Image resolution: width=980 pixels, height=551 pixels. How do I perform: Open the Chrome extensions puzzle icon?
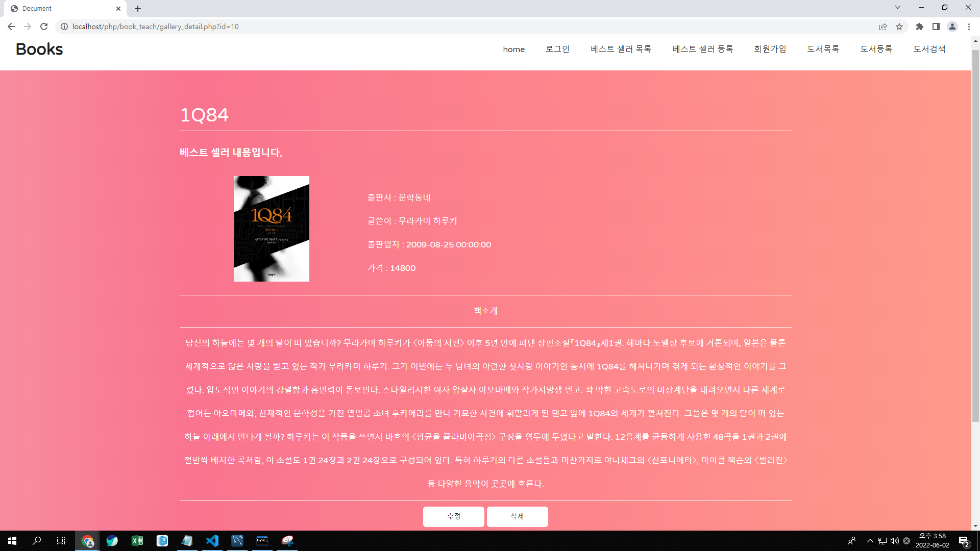(x=920, y=27)
